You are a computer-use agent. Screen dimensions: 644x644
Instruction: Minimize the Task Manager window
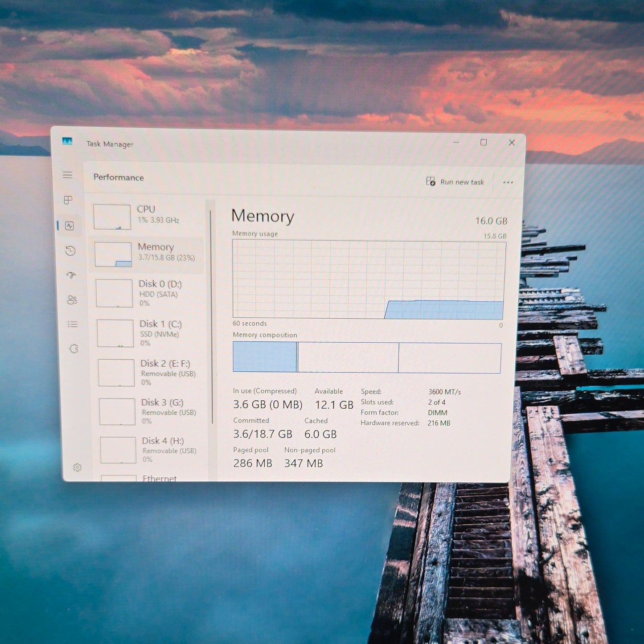pos(456,142)
